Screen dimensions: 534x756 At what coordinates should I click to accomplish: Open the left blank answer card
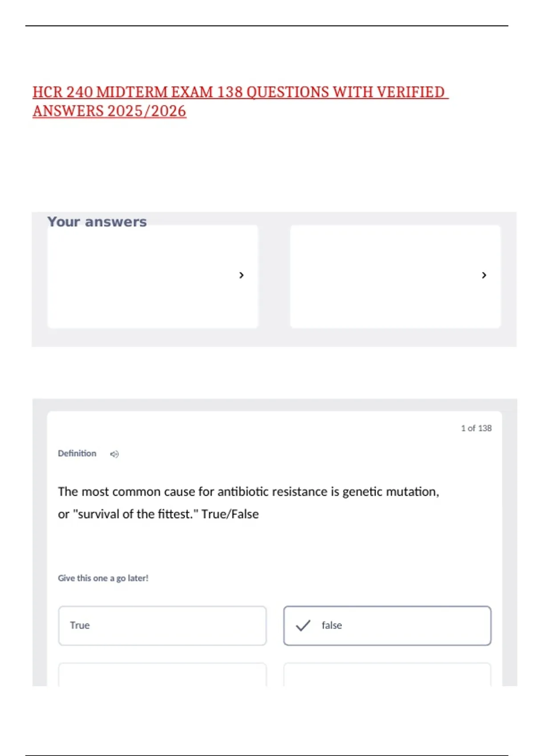click(x=153, y=276)
